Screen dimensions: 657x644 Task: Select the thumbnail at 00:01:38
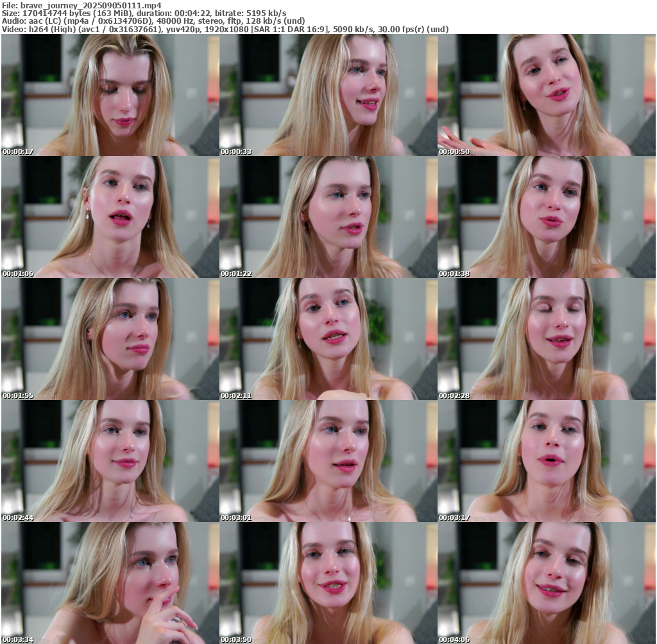547,217
